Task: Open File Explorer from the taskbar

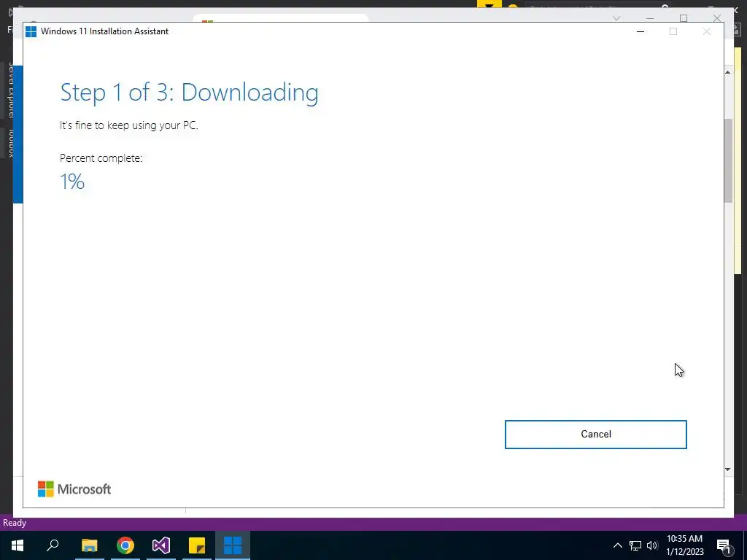Action: click(89, 545)
